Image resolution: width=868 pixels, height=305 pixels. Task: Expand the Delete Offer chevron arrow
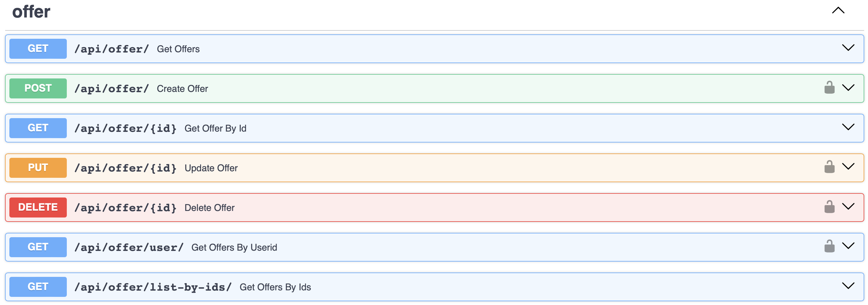848,207
